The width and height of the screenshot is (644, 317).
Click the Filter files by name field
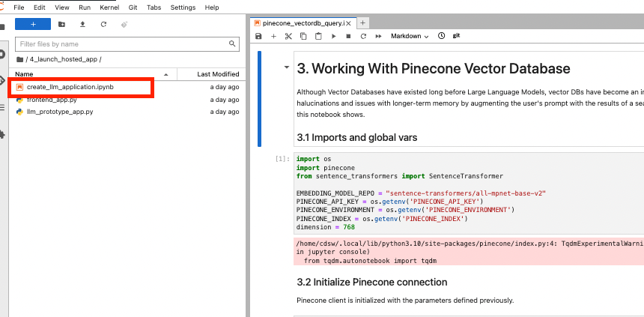pos(127,44)
